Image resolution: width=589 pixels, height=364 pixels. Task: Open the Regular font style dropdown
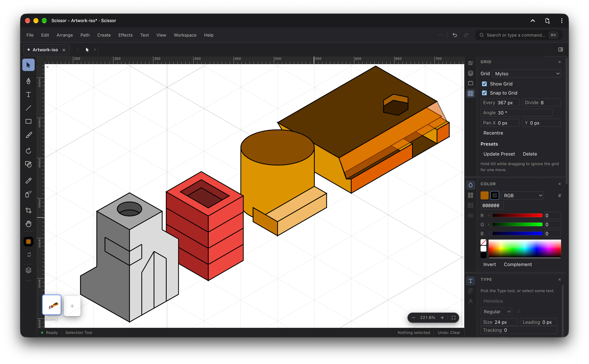coord(496,311)
